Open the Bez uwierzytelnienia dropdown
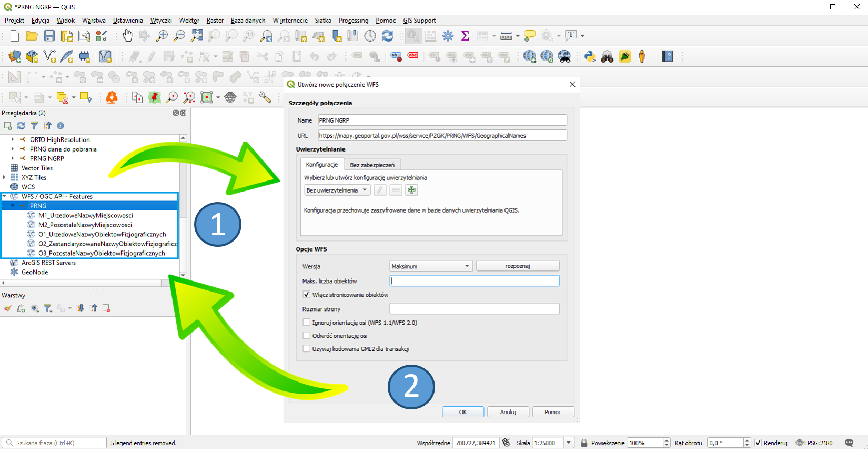The height and width of the screenshot is (452, 868). [337, 190]
